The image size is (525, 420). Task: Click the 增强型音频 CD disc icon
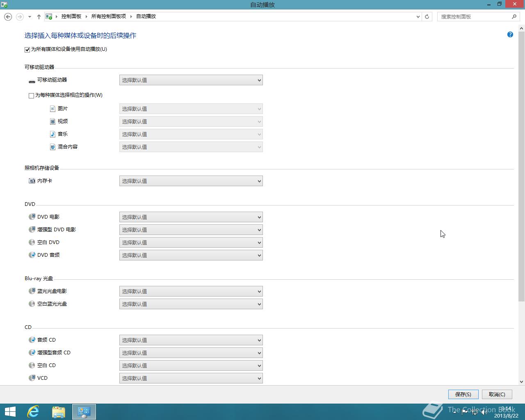pyautogui.click(x=32, y=352)
